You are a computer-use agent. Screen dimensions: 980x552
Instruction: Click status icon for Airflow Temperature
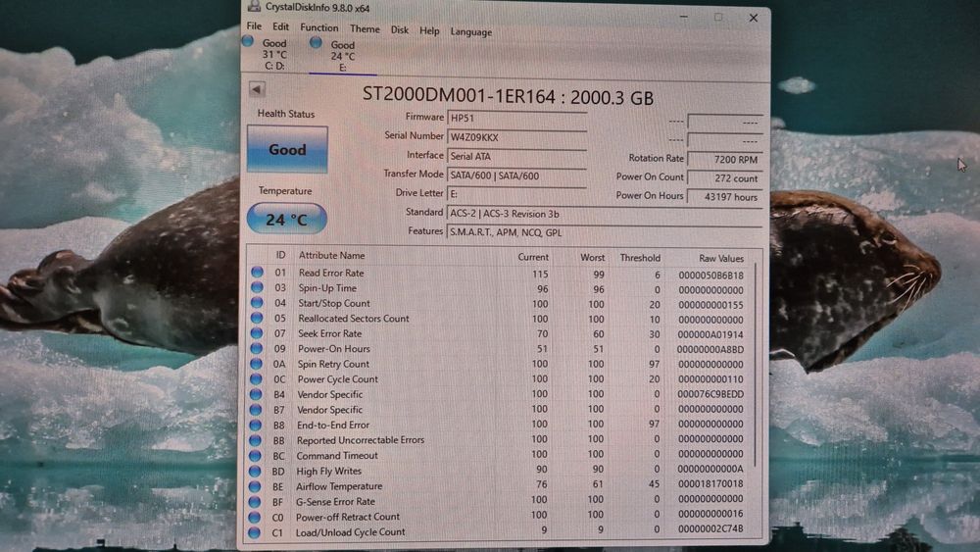coord(255,486)
